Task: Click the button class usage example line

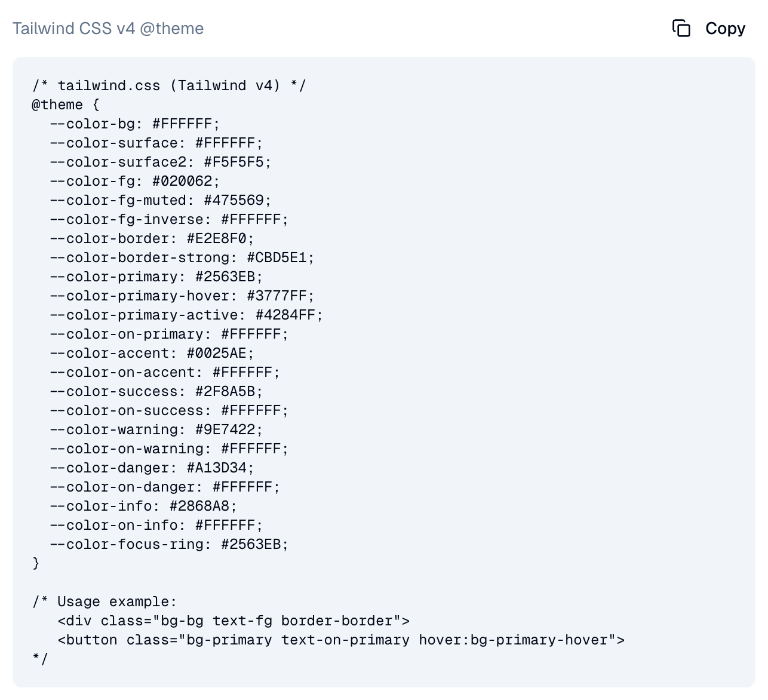Action: pyautogui.click(x=342, y=640)
